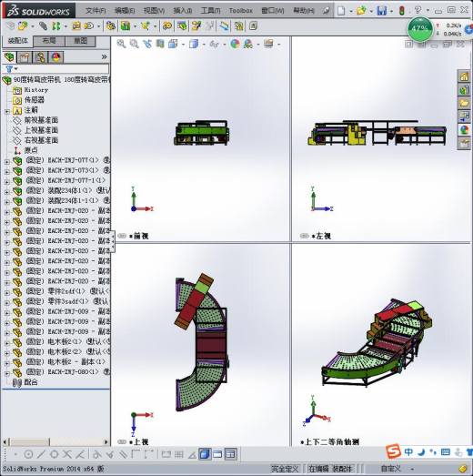
Task: Open dropdown arrow next to New icon
Action: [x=351, y=11]
